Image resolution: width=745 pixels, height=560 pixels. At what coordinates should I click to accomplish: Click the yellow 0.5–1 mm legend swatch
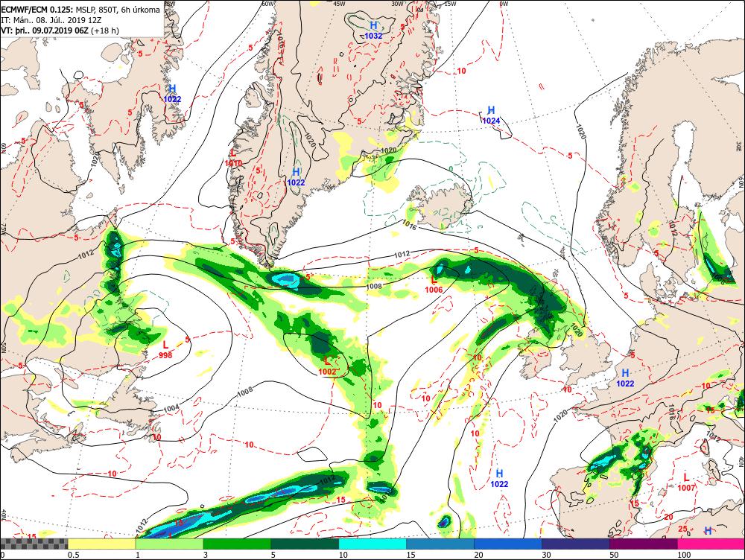[x=101, y=544]
